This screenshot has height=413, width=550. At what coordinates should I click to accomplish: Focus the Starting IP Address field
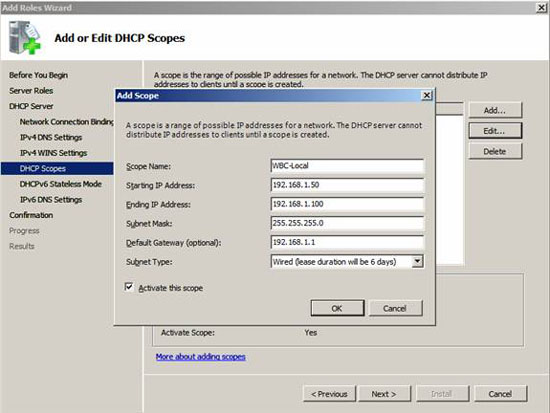[347, 185]
